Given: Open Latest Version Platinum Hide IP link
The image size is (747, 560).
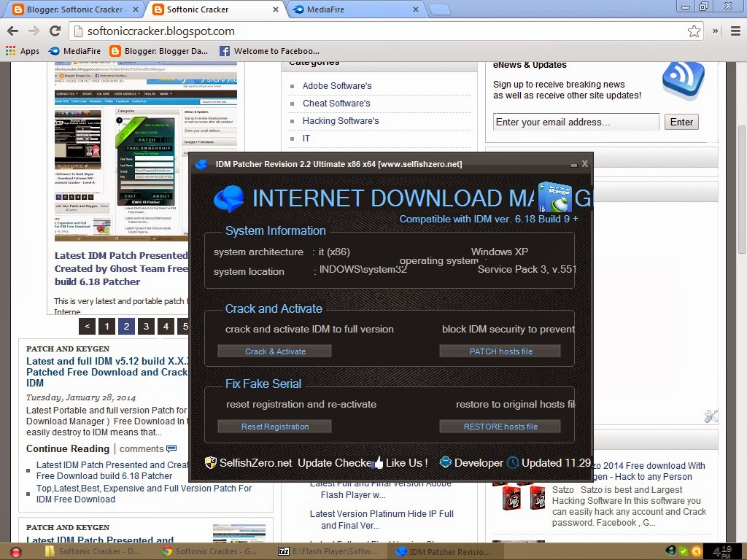Looking at the screenshot, I should 381,519.
